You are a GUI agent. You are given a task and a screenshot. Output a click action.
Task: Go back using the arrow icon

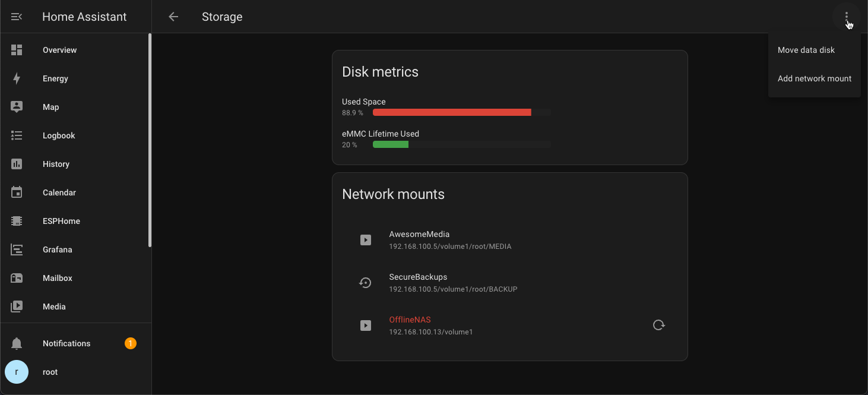[173, 17]
